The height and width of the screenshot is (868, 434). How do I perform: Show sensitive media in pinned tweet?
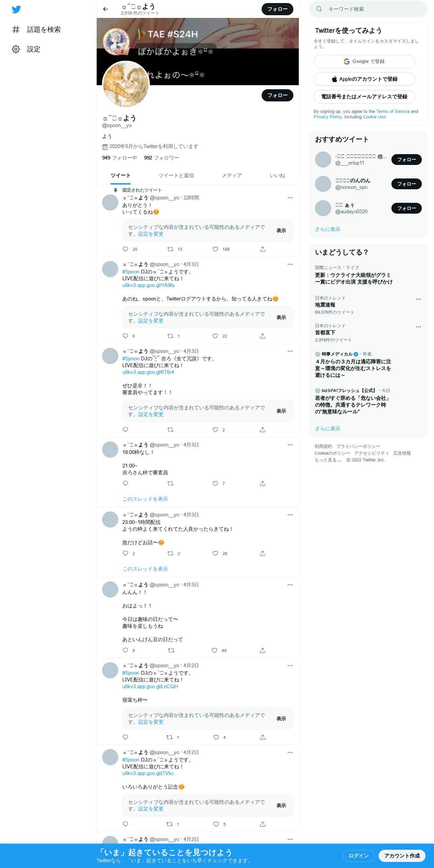(281, 231)
